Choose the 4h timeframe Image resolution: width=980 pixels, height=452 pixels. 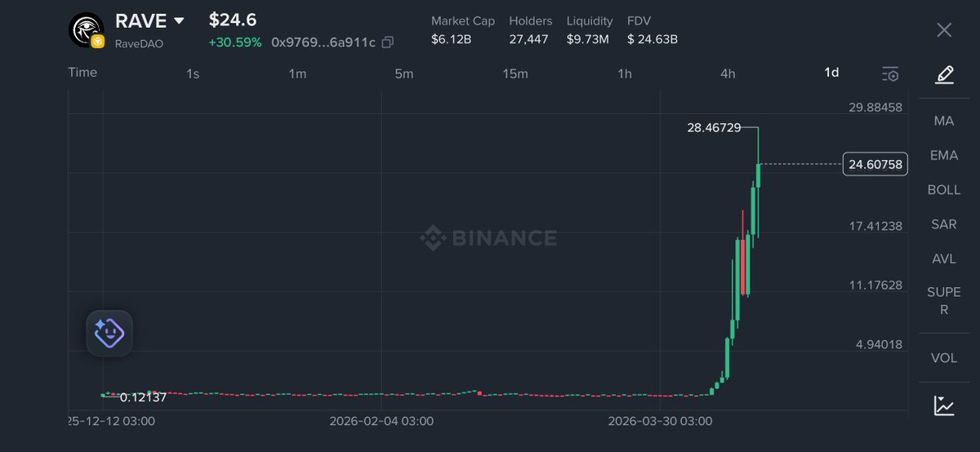(728, 73)
